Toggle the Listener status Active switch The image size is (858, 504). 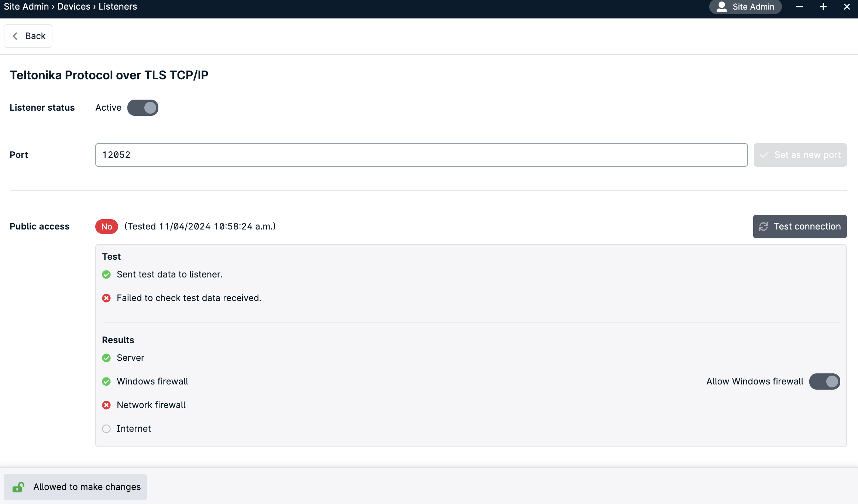[143, 108]
